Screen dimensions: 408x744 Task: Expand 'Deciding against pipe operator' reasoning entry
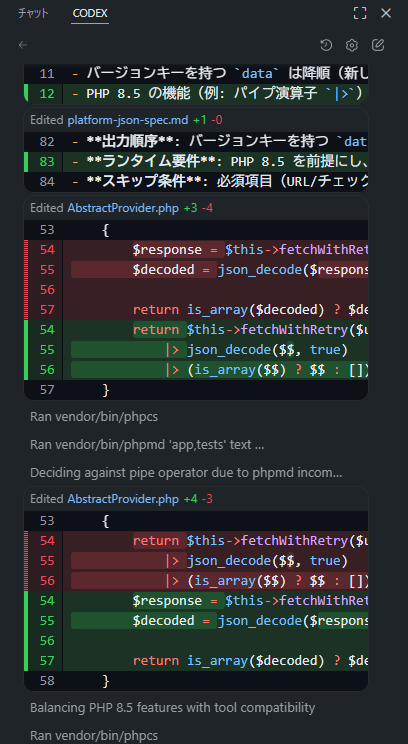(x=186, y=473)
